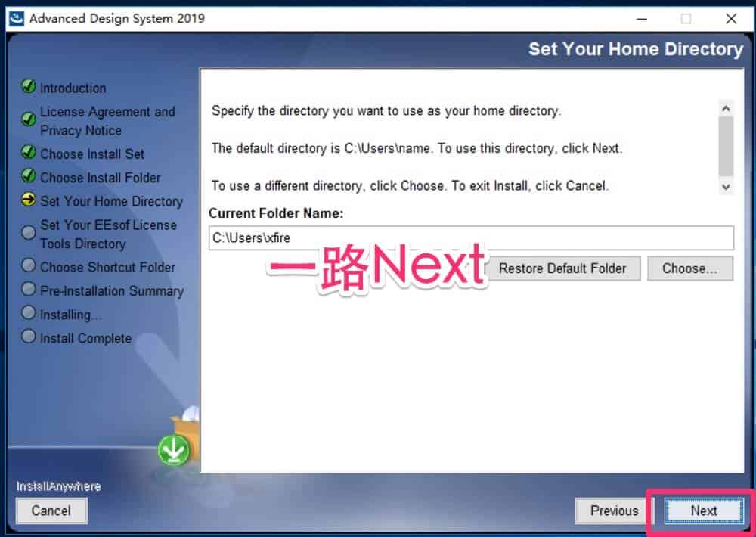Click the empty circle beside Choose Shortcut Folder
The image size is (756, 537).
point(29,265)
